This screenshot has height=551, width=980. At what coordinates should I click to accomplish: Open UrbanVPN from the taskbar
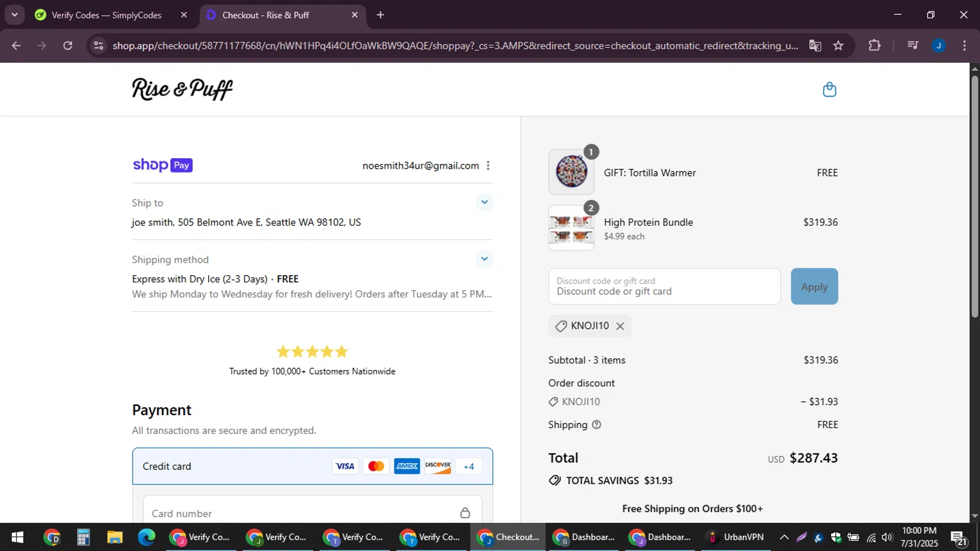736,537
